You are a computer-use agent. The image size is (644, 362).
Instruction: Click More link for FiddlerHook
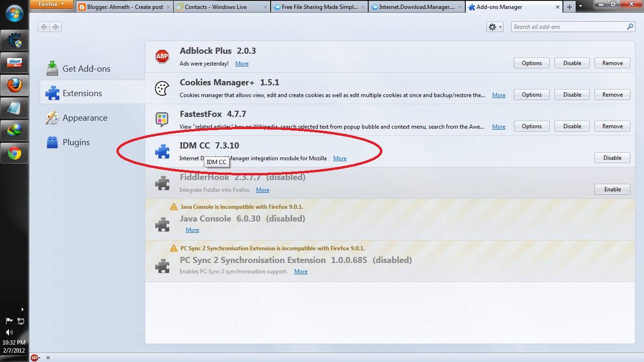(x=263, y=190)
